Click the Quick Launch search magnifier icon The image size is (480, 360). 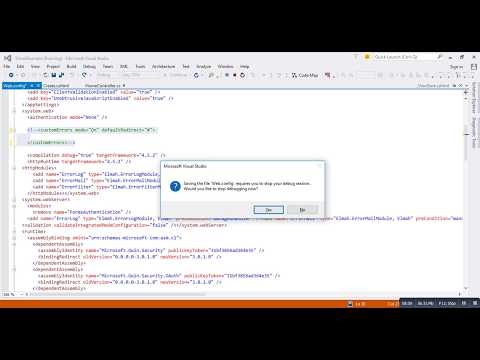440,57
